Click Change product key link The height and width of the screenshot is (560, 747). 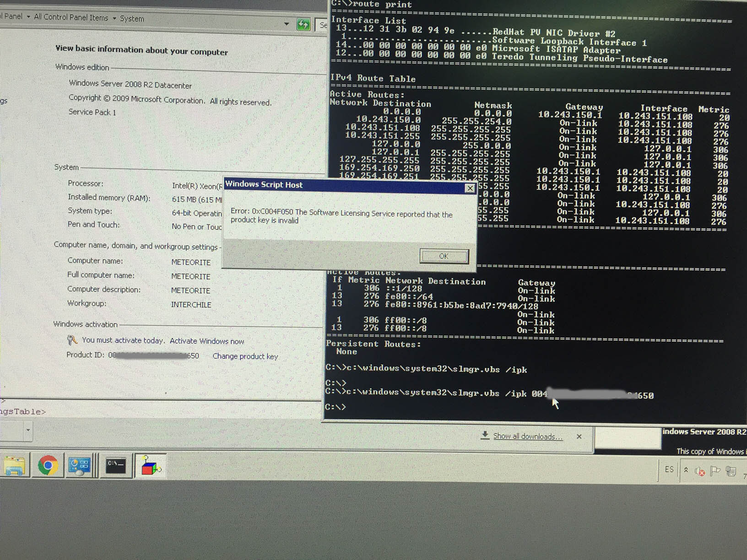[x=245, y=356]
